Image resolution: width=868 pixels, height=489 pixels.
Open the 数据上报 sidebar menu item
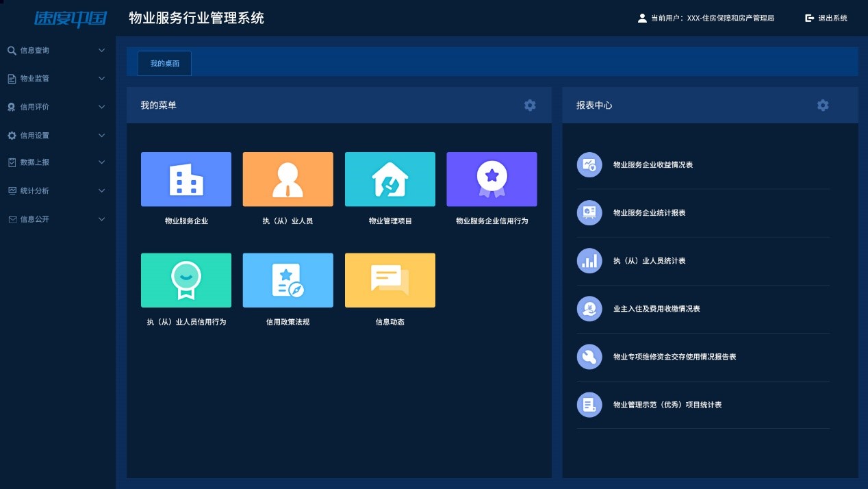pos(35,162)
